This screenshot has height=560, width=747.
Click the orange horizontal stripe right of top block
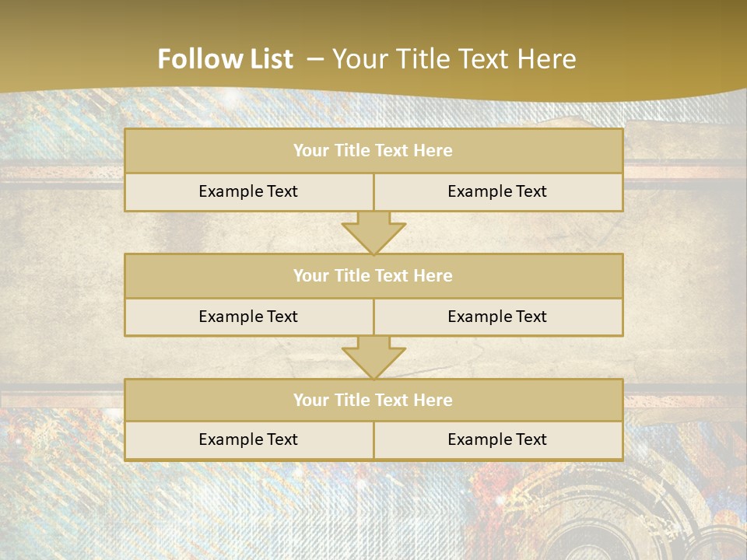tap(685, 171)
